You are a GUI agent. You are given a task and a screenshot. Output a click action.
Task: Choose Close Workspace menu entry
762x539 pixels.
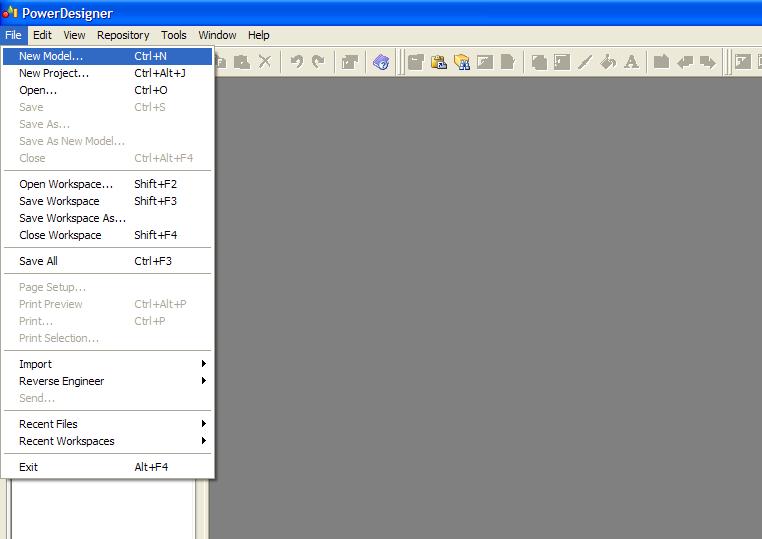point(107,235)
